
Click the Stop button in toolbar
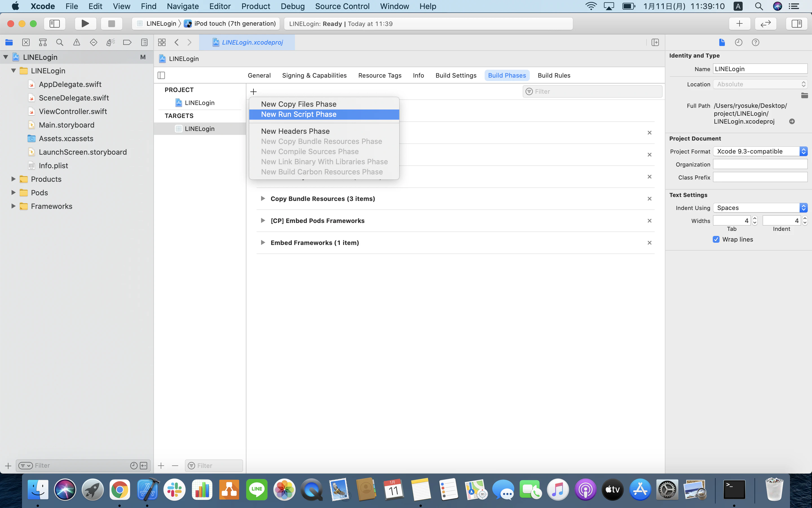(x=111, y=23)
